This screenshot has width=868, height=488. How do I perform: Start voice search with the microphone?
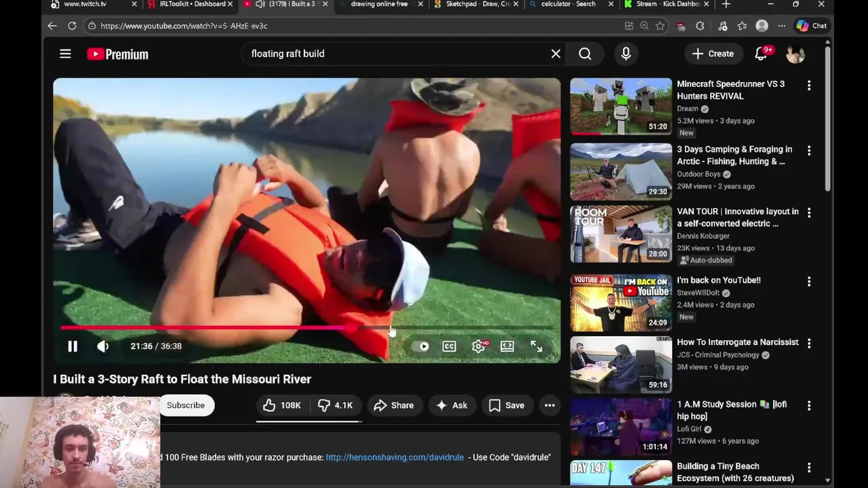pos(626,54)
